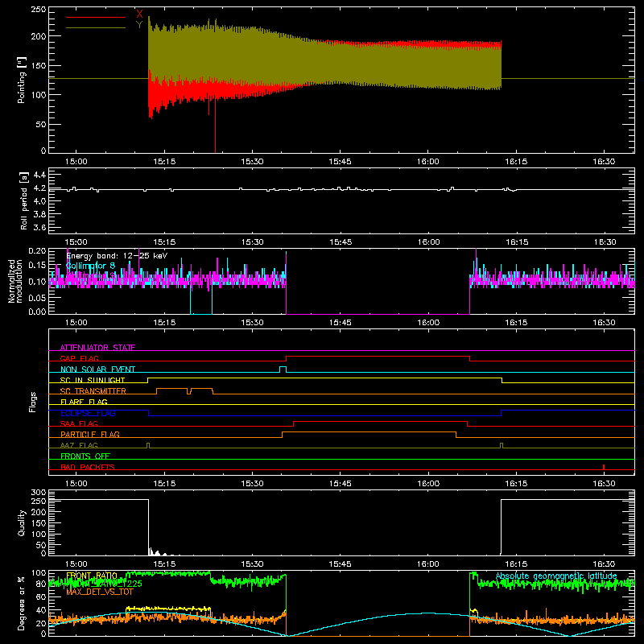Click the FLARE_FLAG label
This screenshot has width=644, height=644.
coord(84,402)
